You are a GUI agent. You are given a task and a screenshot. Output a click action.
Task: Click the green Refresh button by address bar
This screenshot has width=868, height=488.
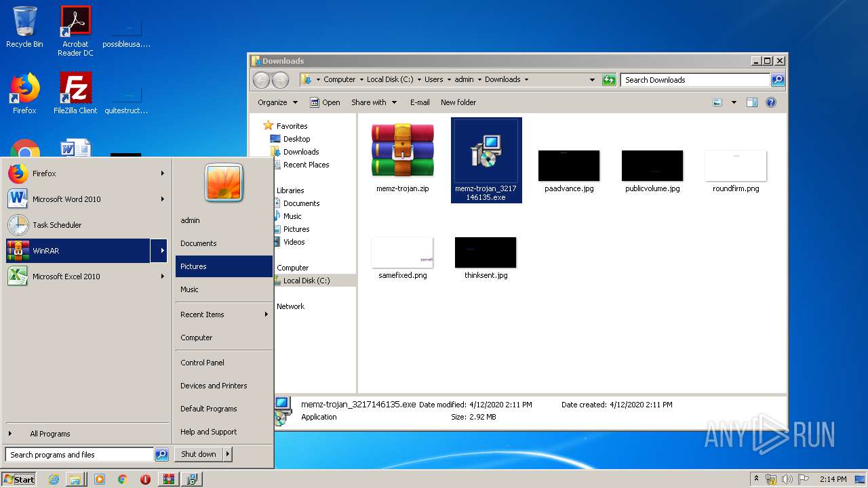point(609,80)
